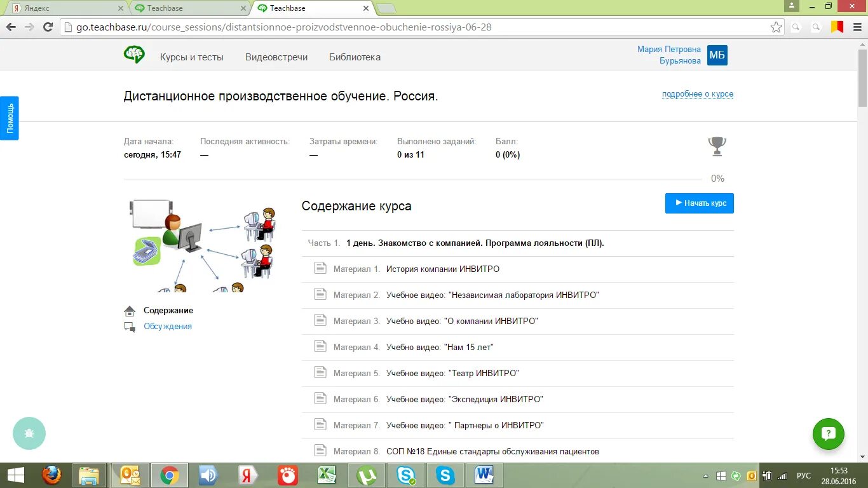Open История компании ИНВИТРО material
868x488 pixels.
click(x=443, y=269)
